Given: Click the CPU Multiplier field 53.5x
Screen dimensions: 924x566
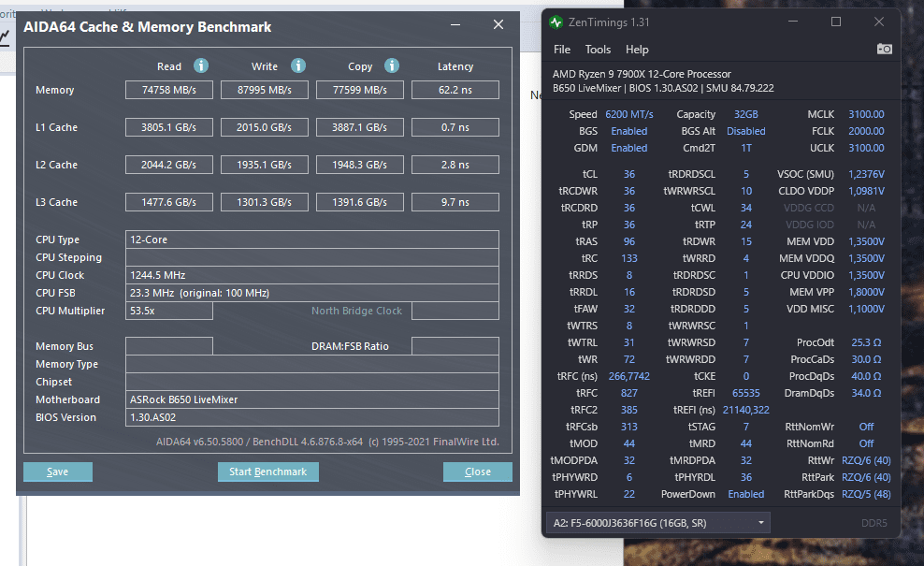Looking at the screenshot, I should tap(169, 311).
